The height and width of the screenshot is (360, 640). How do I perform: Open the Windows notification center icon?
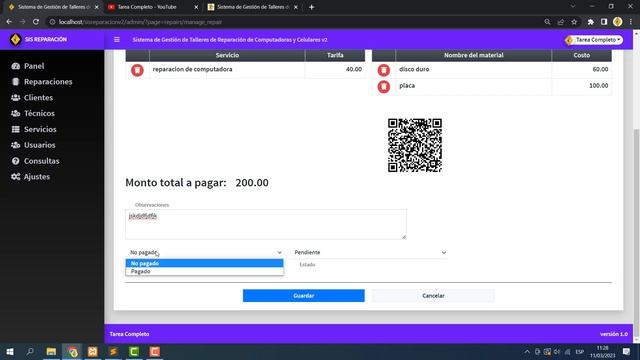click(627, 351)
